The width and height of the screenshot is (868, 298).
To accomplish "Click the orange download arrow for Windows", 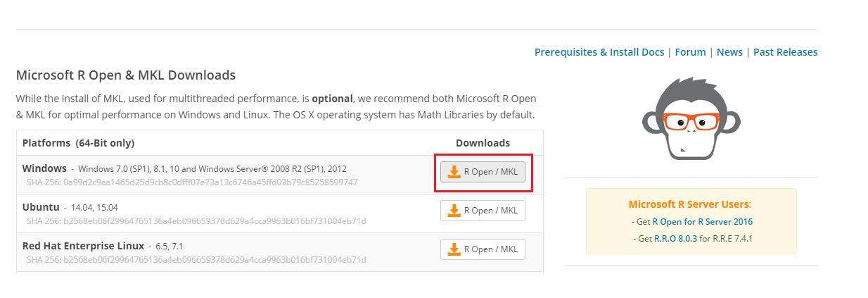I will tap(454, 172).
